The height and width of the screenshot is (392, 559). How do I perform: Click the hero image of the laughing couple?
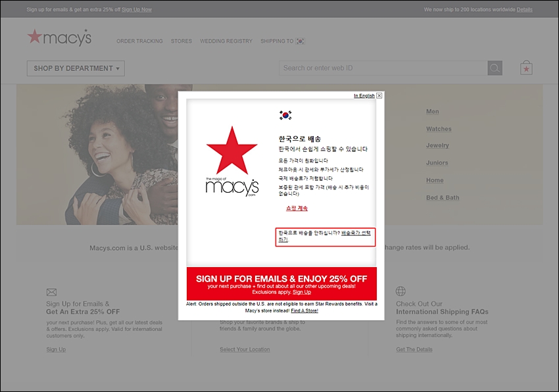tap(97, 155)
